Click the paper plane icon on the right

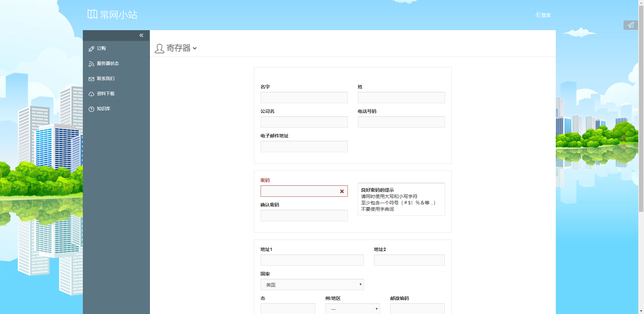pos(631,25)
